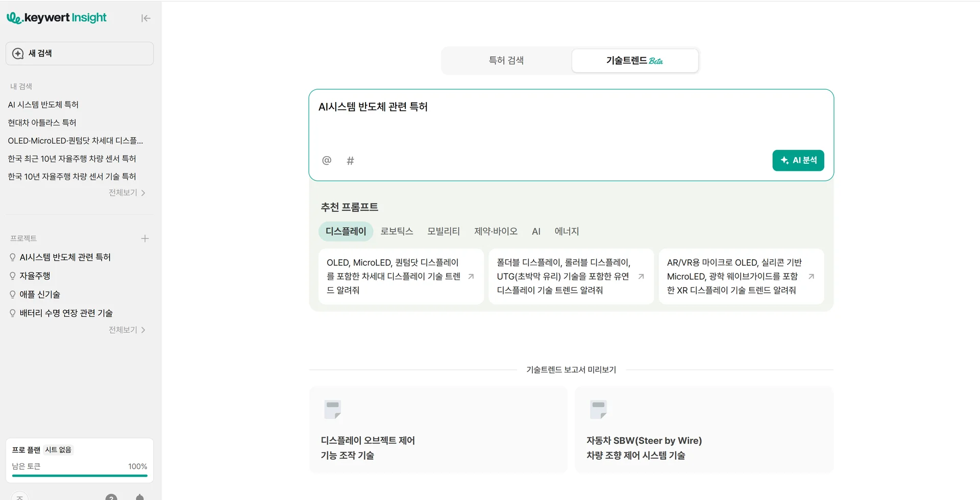The height and width of the screenshot is (500, 980).
Task: Expand 전체보기 under the 프로젝트 list
Action: coord(127,330)
